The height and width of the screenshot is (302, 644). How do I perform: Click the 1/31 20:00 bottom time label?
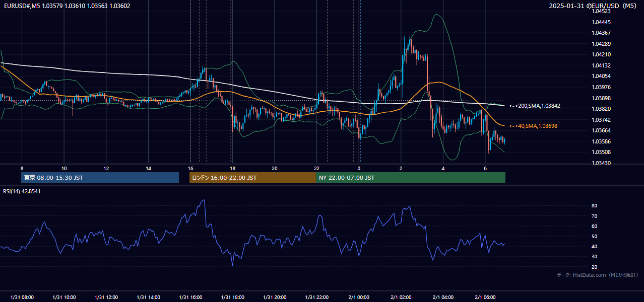point(275,297)
